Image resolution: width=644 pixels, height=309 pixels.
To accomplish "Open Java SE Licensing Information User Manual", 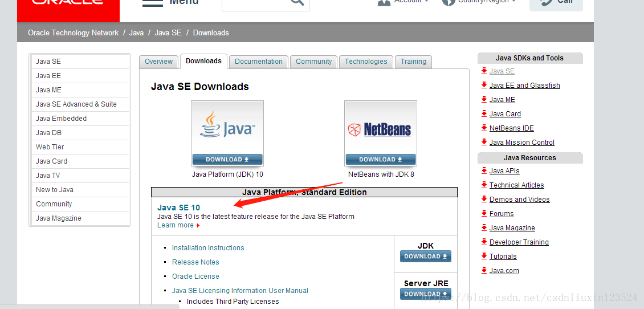I will click(241, 291).
